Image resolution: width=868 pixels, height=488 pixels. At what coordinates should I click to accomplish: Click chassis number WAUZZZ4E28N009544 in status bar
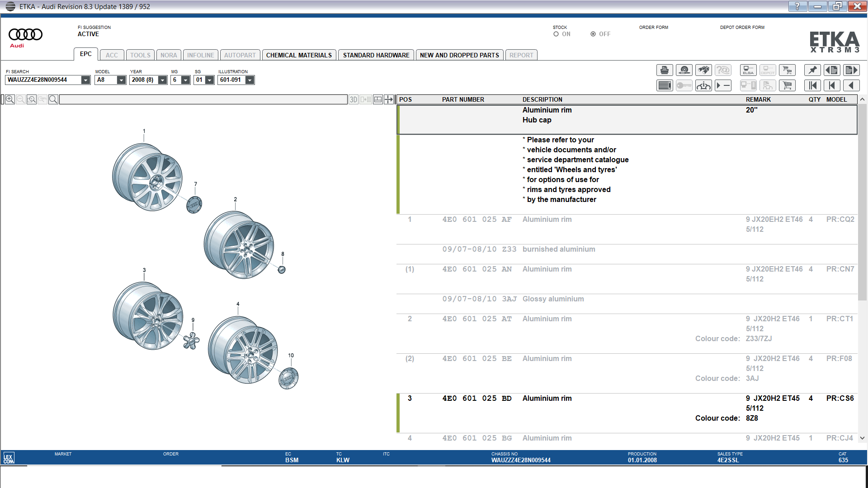[521, 460]
